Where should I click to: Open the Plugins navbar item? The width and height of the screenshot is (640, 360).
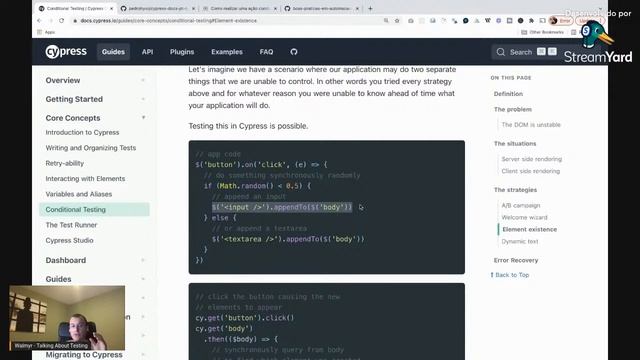click(182, 52)
